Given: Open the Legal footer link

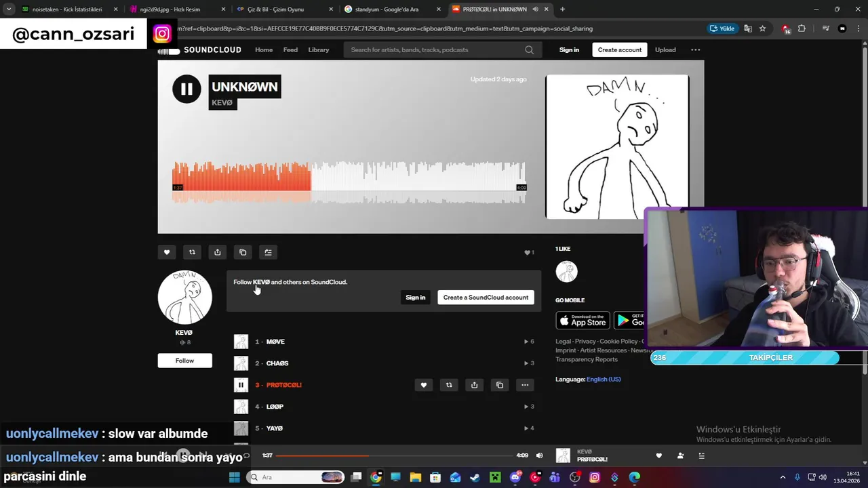Looking at the screenshot, I should click(564, 342).
